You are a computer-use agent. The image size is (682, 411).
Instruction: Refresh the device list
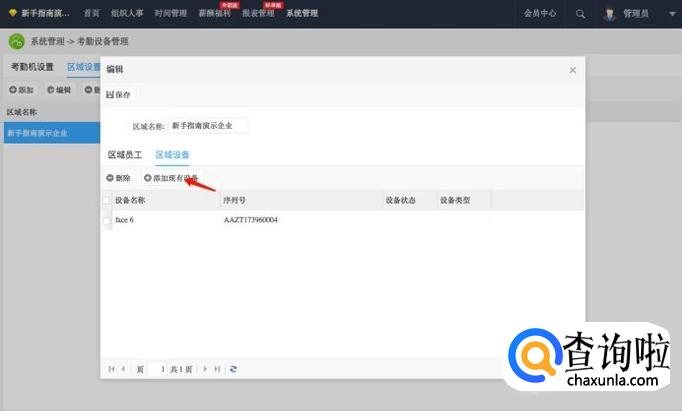[x=233, y=369]
